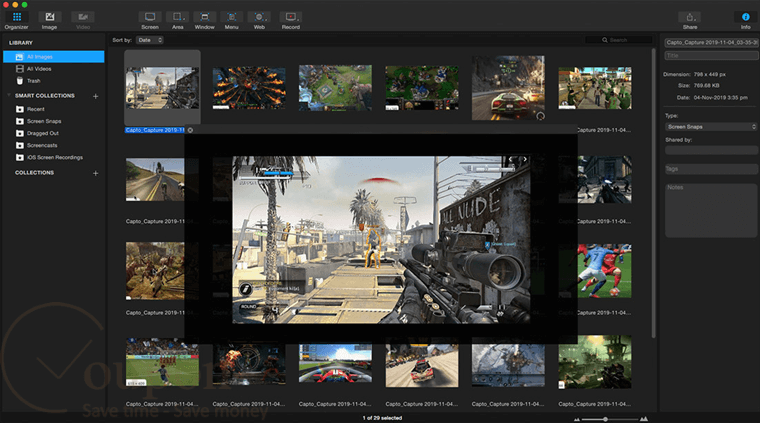Open the Organizer view
Screen dimensions: 760x423
[x=16, y=20]
